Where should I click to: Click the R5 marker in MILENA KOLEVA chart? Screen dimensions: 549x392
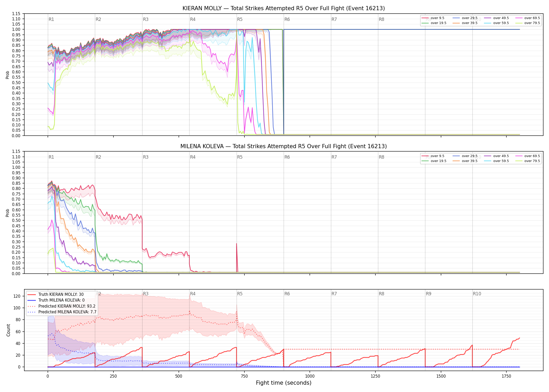240,157
